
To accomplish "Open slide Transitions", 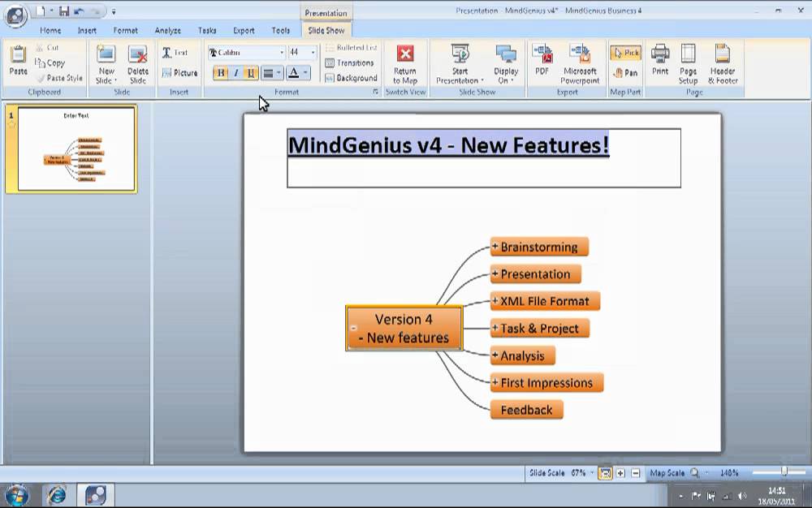I will pos(349,62).
